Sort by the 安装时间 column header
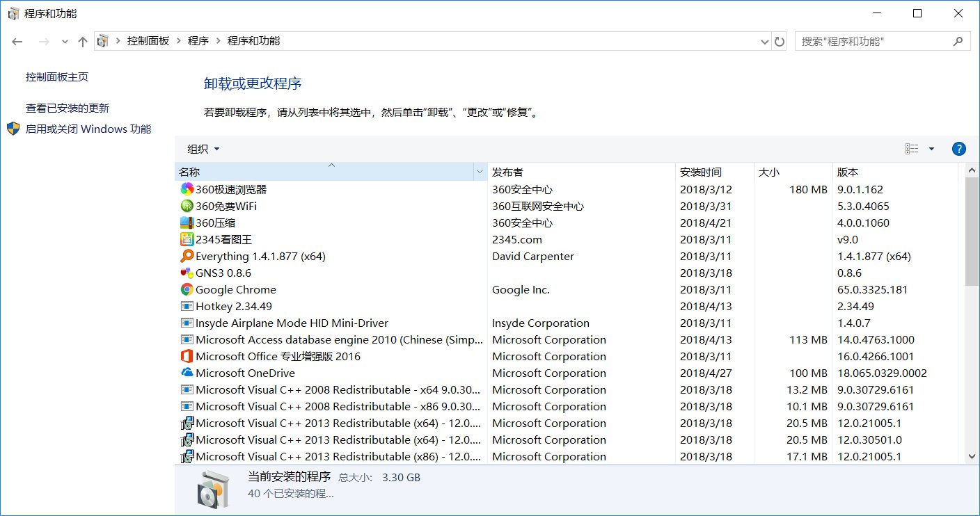This screenshot has width=980, height=516. 715,172
